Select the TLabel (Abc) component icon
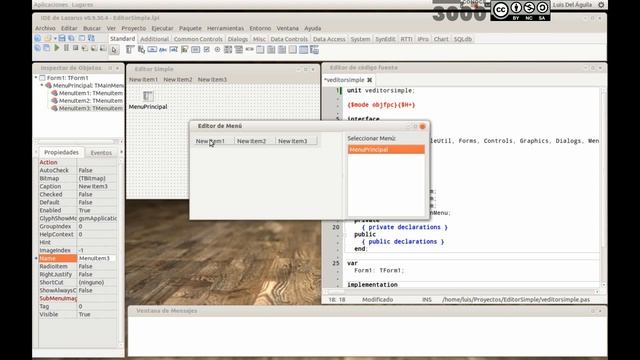 162,49
